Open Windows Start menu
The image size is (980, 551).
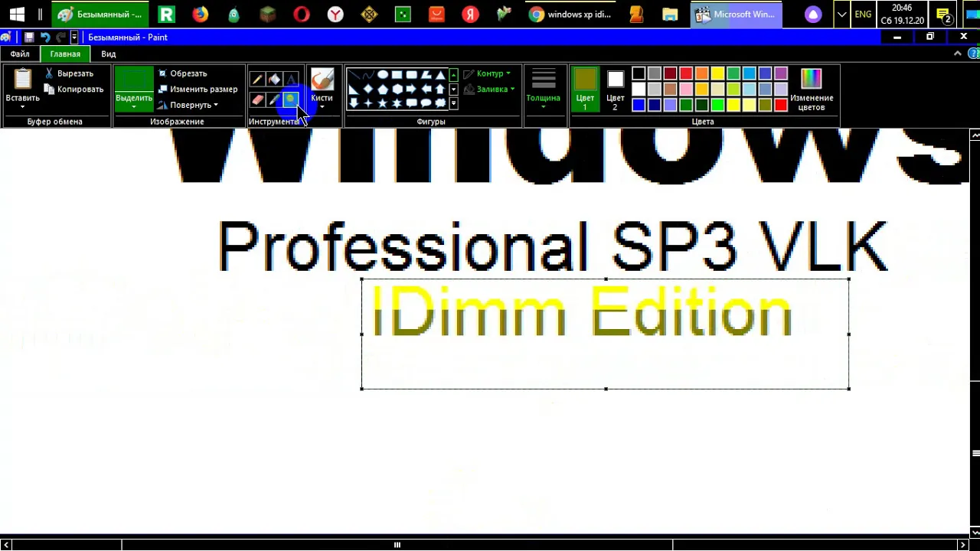pyautogui.click(x=16, y=15)
